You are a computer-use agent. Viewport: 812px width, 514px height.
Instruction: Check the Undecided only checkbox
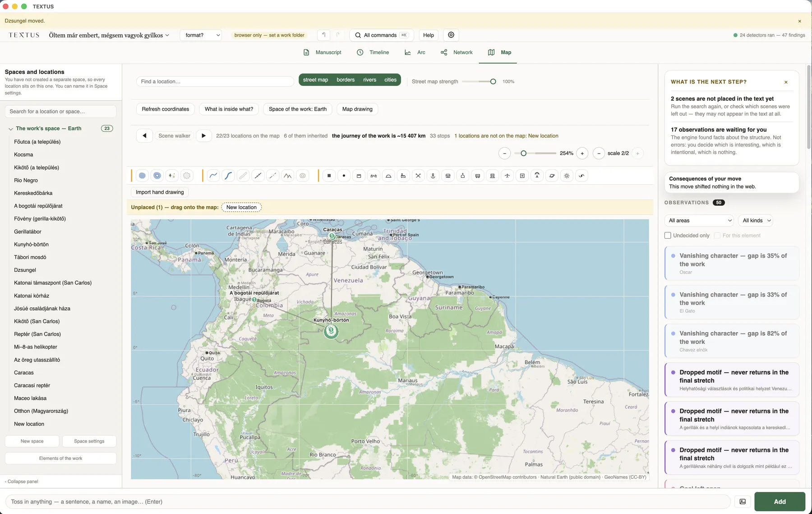668,236
